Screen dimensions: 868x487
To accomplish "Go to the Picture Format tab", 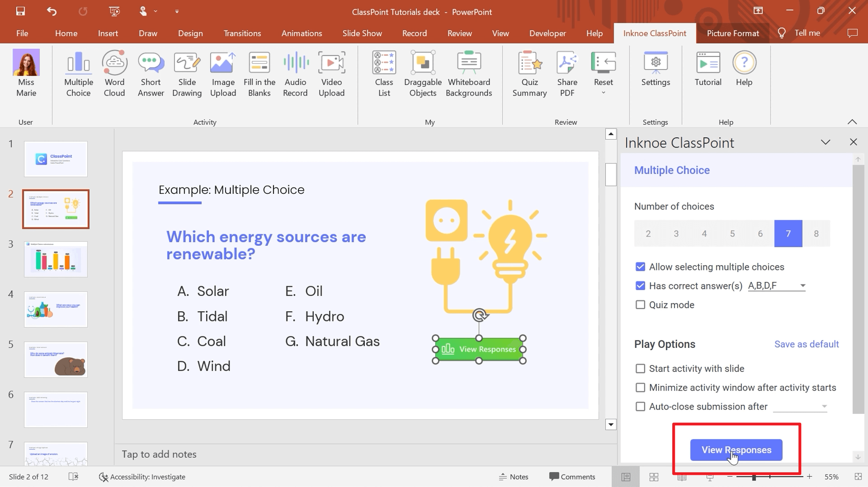I will [x=733, y=33].
